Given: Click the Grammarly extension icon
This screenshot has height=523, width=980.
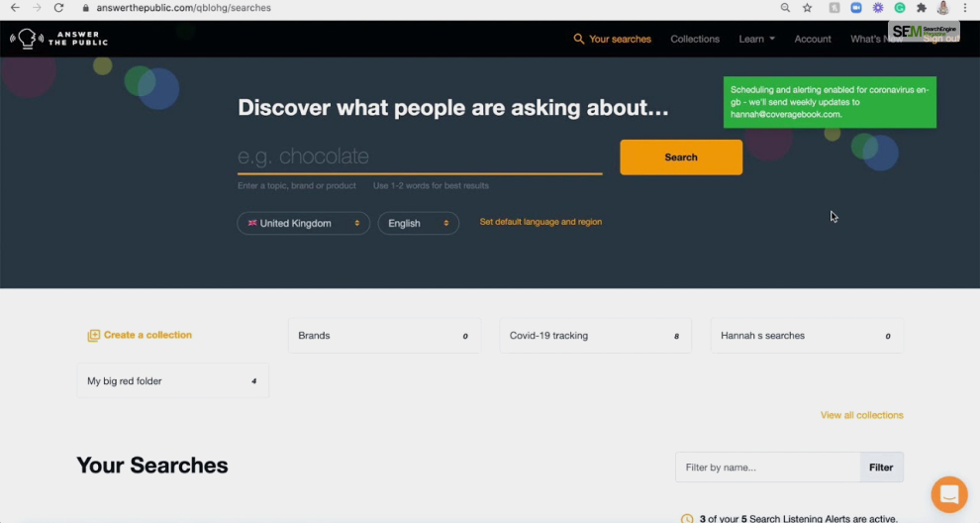Looking at the screenshot, I should coord(900,8).
